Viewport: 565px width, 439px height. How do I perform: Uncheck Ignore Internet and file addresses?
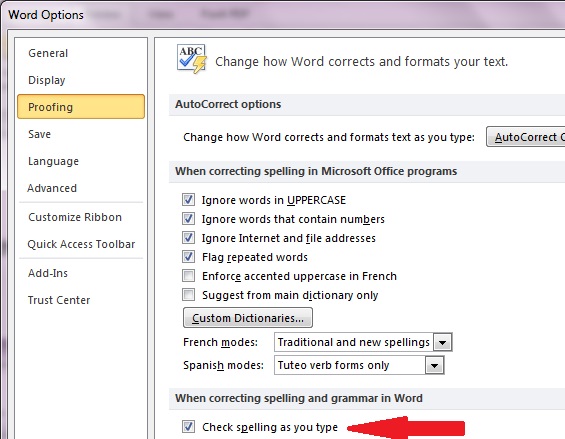point(188,238)
